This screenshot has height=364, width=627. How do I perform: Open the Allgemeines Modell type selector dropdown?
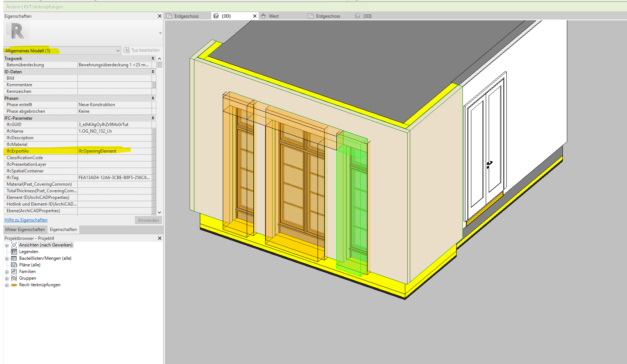pyautogui.click(x=118, y=50)
